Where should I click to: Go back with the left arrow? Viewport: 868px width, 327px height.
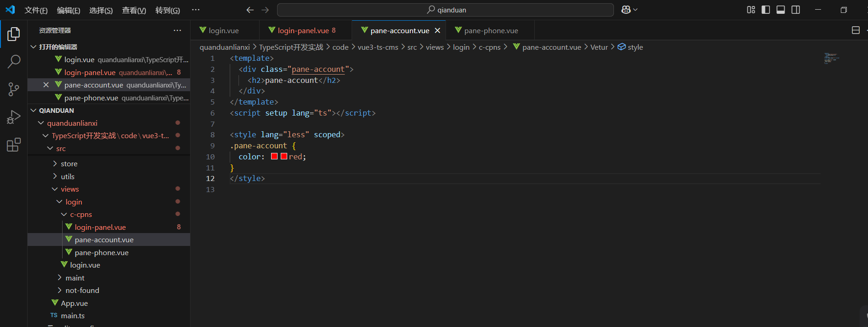click(250, 10)
